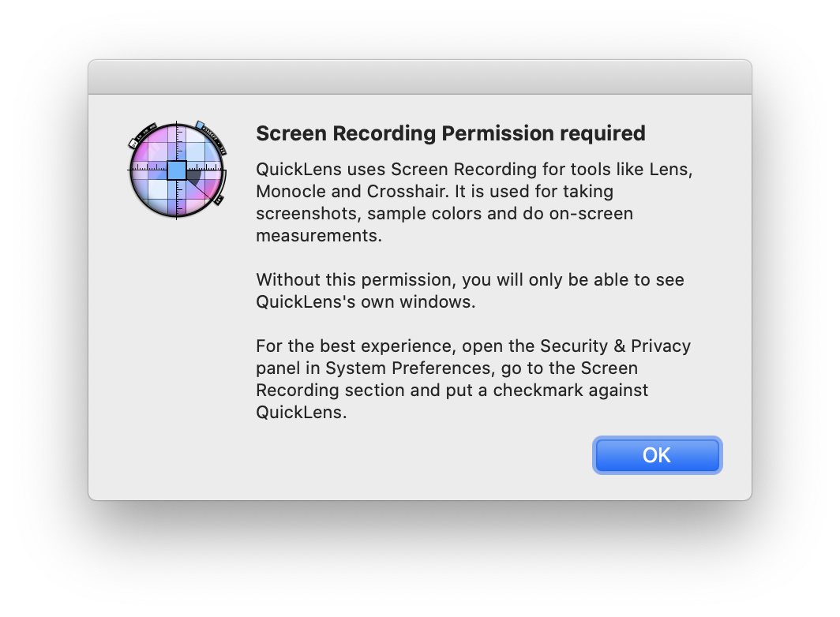Select the small blue tab on icon rim
Image resolution: width=840 pixels, height=617 pixels.
(200, 125)
